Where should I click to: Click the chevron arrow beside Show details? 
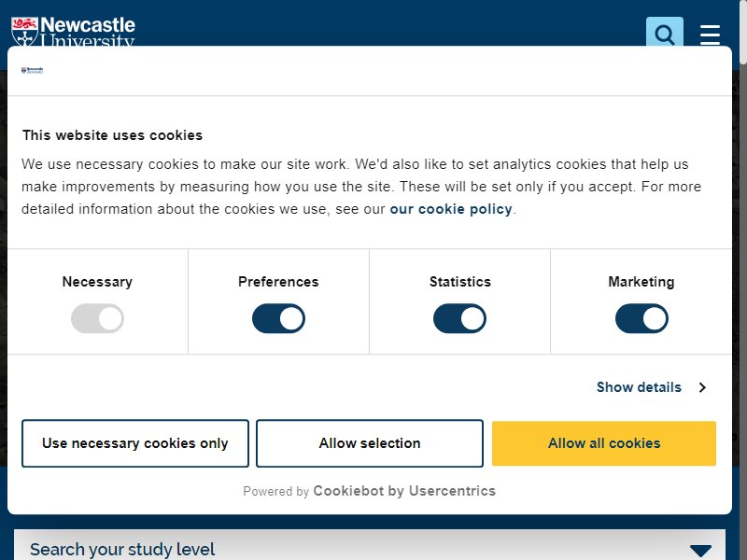tap(702, 387)
